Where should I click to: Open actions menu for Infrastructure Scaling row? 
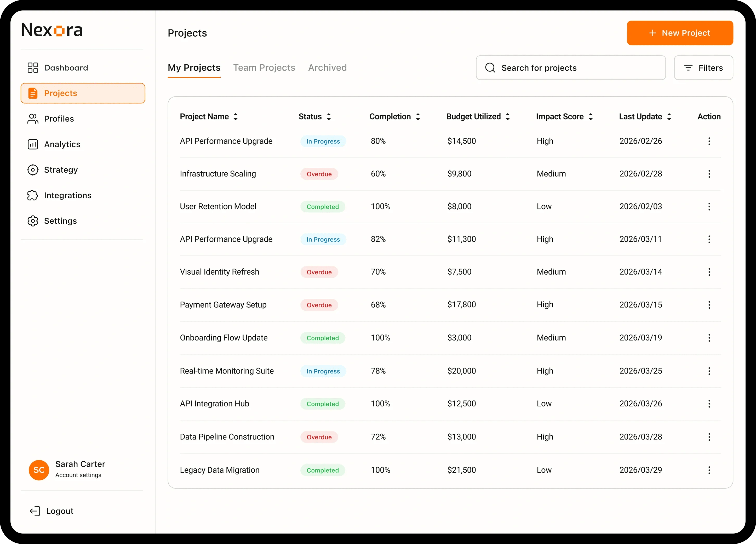(709, 174)
